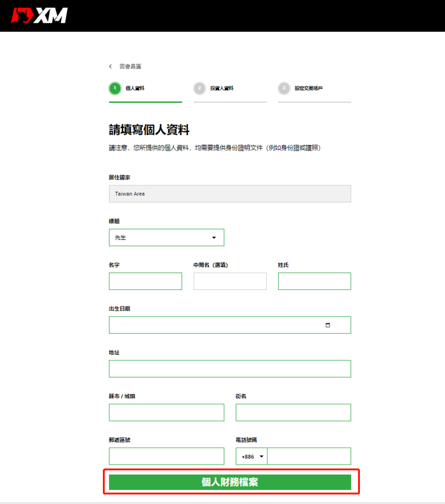
Task: Click the green 個人財務檔案 button
Action: pos(230,482)
